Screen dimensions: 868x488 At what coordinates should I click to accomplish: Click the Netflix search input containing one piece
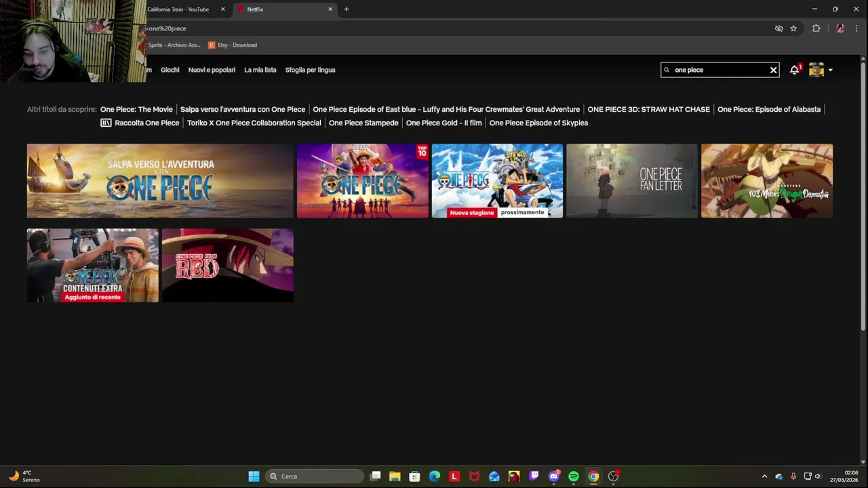[719, 70]
